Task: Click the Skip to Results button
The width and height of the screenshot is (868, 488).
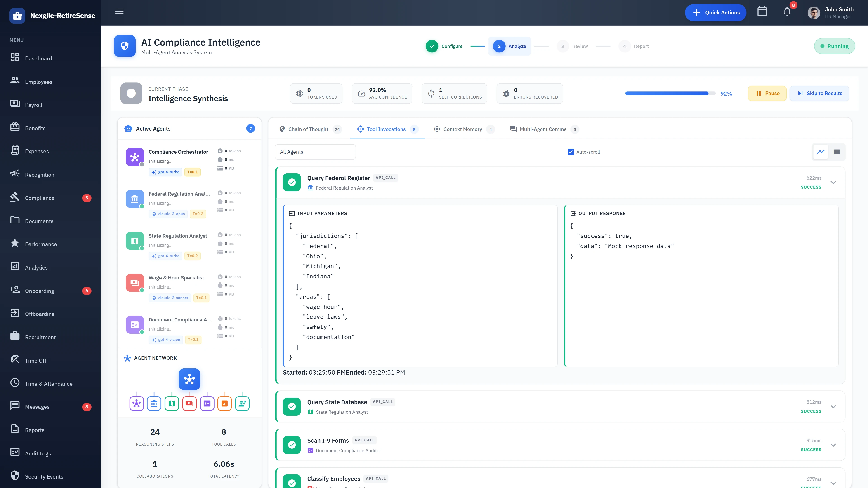Action: click(819, 93)
